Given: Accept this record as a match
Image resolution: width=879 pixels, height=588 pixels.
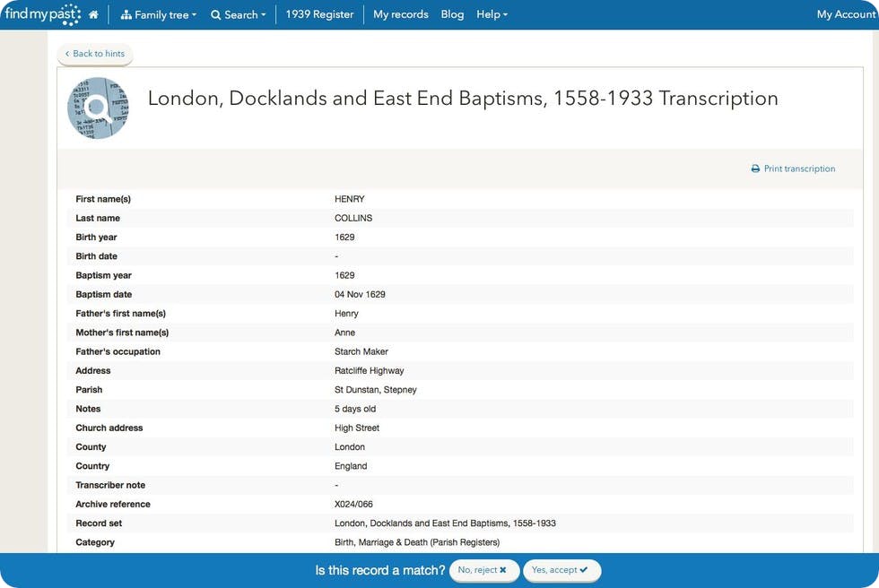Looking at the screenshot, I should [561, 570].
